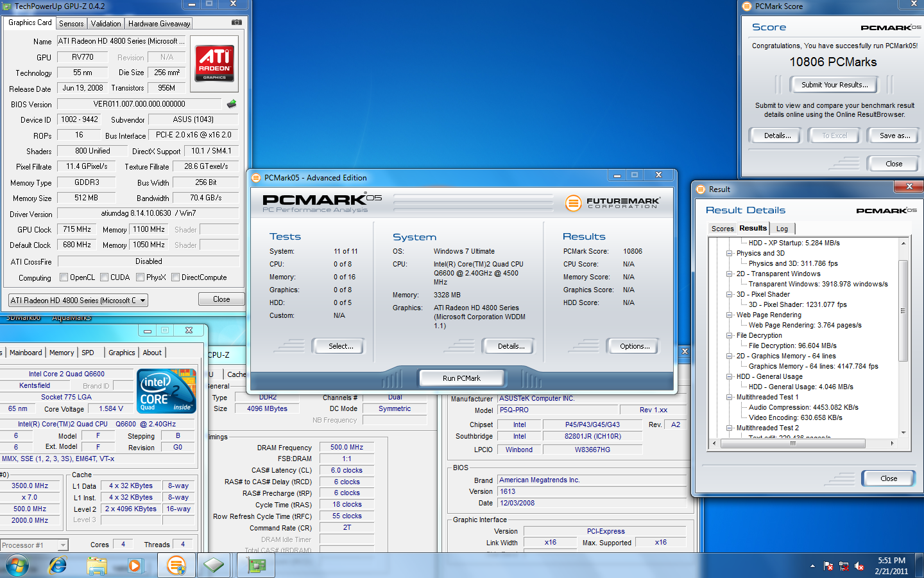Click the Futuremark Corporation logo in PCMark05
This screenshot has height=578, width=924.
coord(612,203)
